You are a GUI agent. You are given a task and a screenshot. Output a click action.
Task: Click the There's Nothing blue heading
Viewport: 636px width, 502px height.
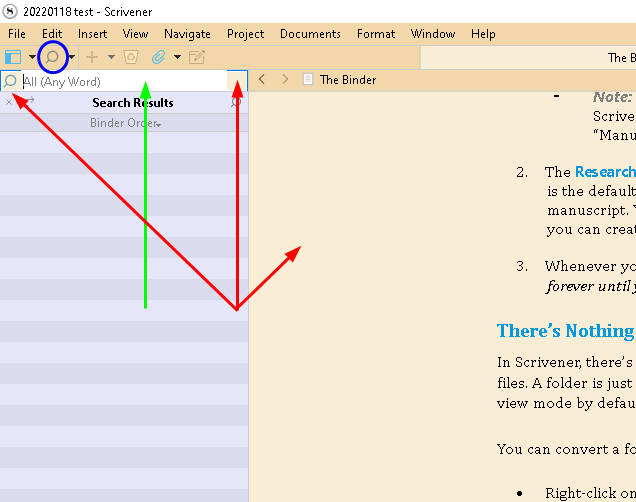tap(566, 330)
